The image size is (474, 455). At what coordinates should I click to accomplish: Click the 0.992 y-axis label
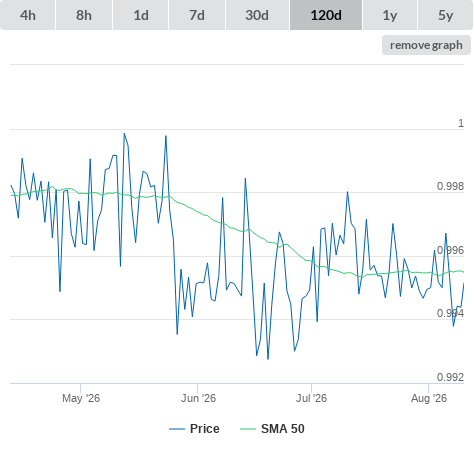[450, 377]
